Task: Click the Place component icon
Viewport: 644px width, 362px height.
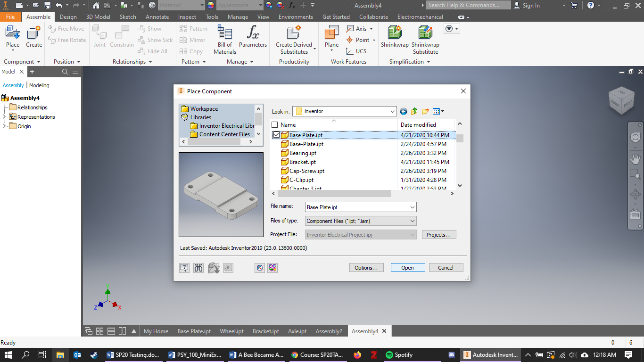Action: click(x=13, y=33)
